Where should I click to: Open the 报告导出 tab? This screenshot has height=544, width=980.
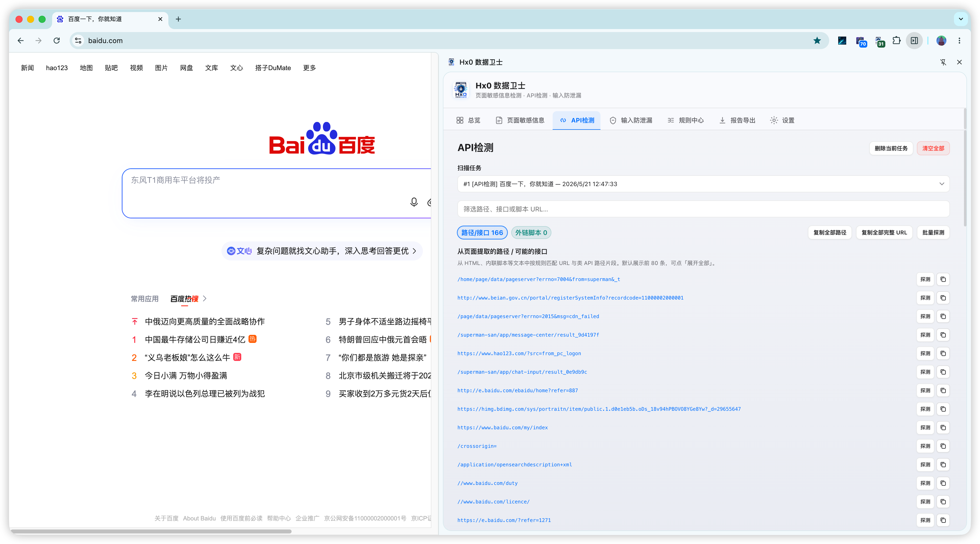(x=737, y=120)
